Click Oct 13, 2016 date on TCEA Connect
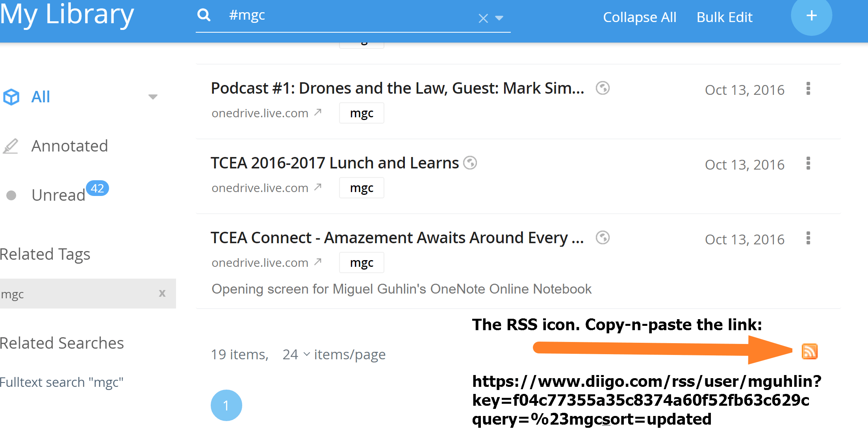Screen dimensions: 868x438 [x=744, y=240]
